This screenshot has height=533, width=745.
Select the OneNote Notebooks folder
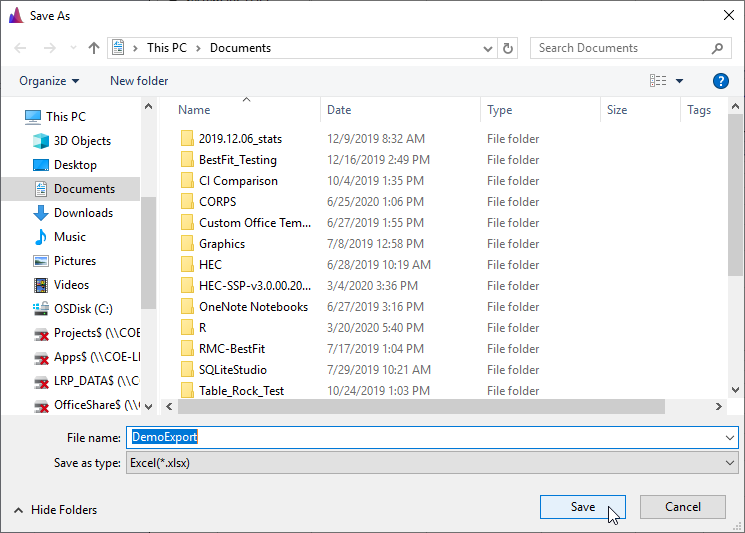[x=244, y=307]
